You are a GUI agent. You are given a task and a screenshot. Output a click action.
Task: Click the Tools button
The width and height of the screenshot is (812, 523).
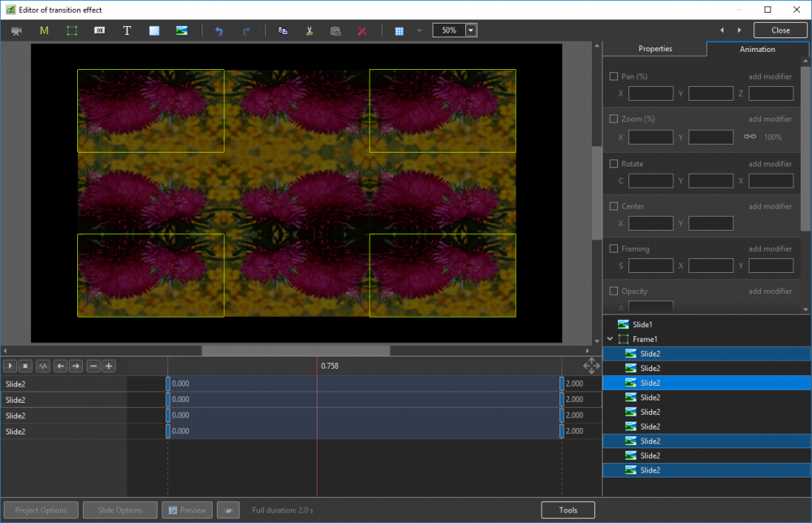point(568,510)
